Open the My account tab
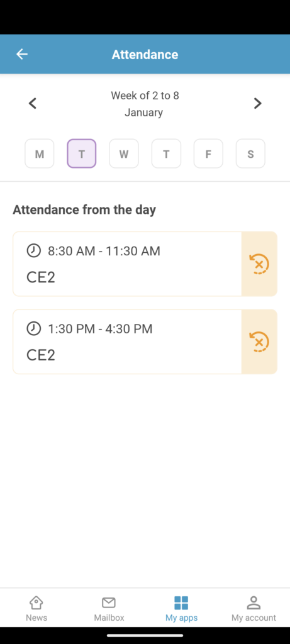290x644 pixels. (x=254, y=609)
